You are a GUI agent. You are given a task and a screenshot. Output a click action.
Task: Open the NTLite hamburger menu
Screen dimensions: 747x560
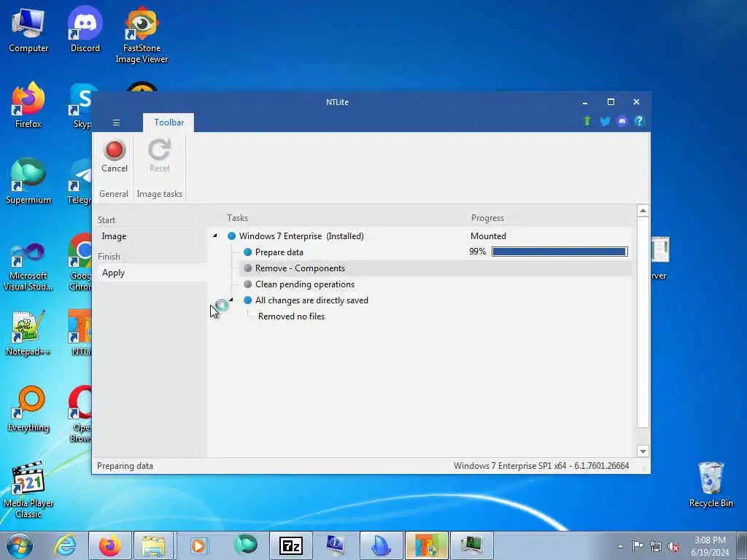click(x=116, y=122)
